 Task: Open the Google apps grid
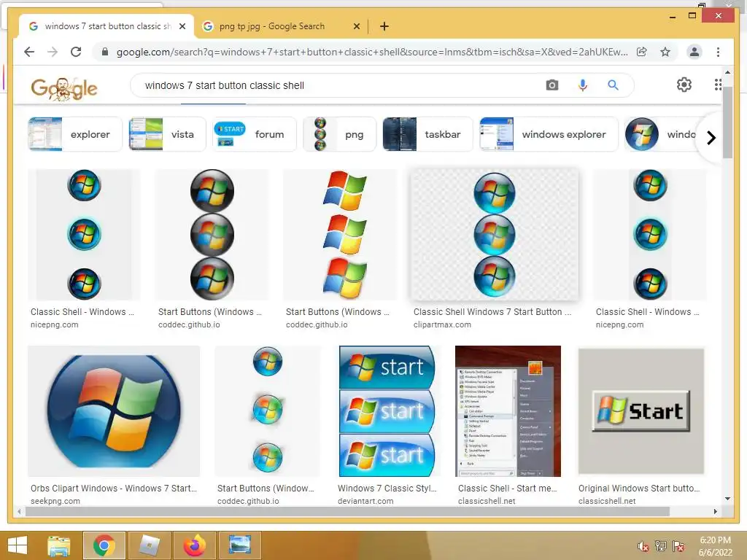pyautogui.click(x=718, y=85)
